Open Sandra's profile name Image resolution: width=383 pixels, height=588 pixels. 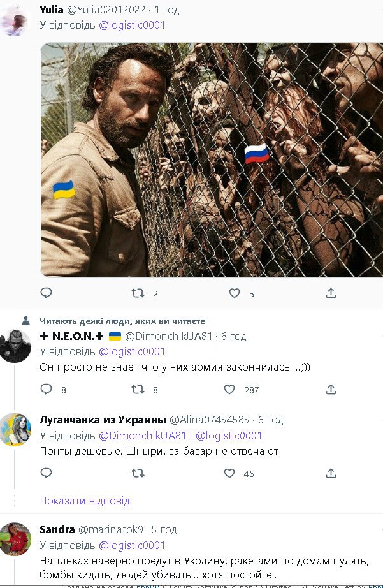(x=57, y=529)
